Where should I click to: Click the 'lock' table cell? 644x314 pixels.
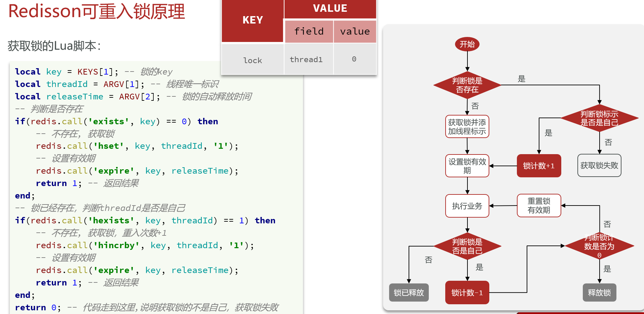point(253,60)
